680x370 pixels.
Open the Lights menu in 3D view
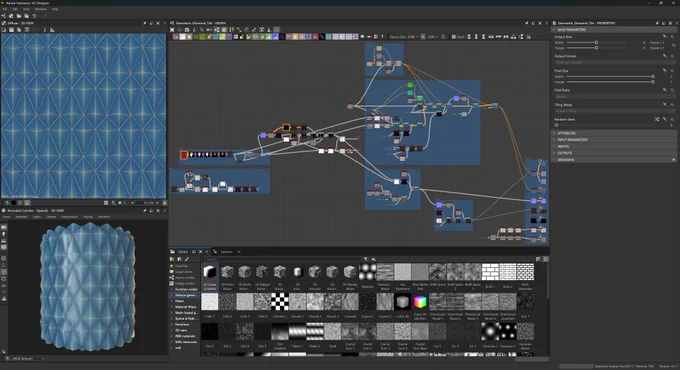click(x=37, y=216)
